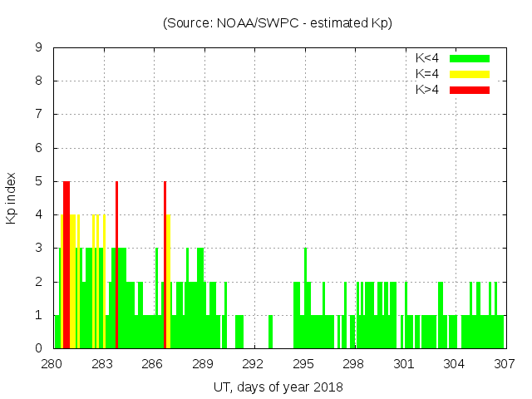The width and height of the screenshot is (532, 399).
Task: Click the 'K<4' legend text label
Action: pyautogui.click(x=427, y=58)
